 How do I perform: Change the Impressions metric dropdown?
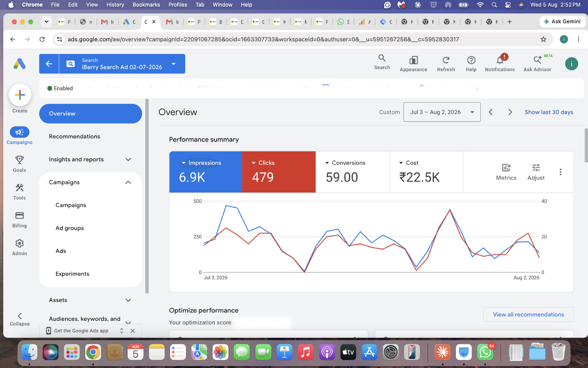click(x=201, y=163)
